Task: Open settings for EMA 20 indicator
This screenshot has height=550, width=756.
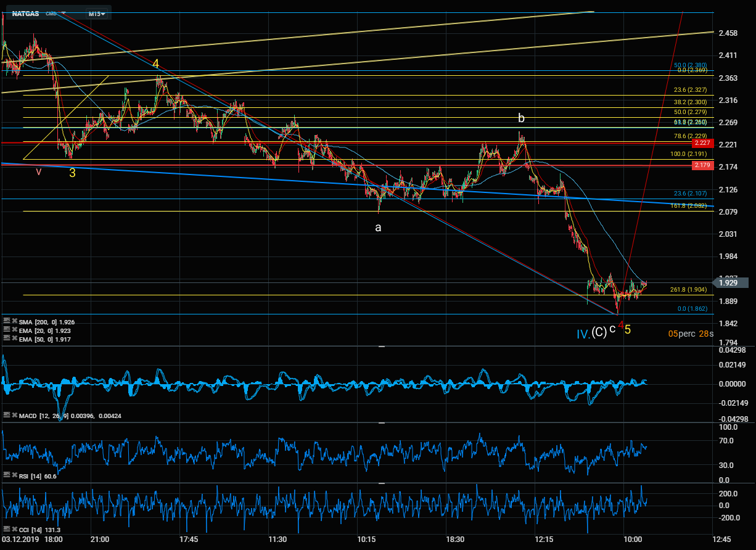Action: [7, 330]
